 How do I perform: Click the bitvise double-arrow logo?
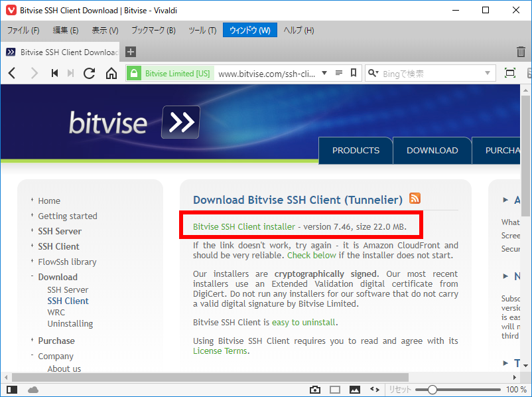click(180, 122)
